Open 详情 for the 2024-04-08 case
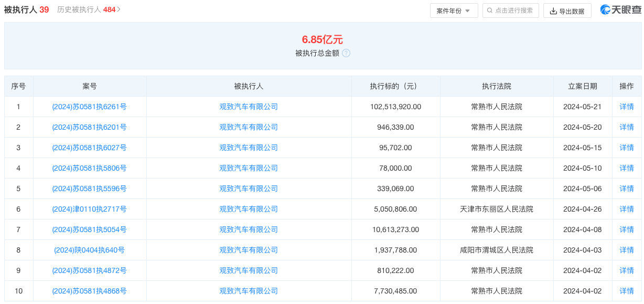The height and width of the screenshot is (304, 644). pyautogui.click(x=627, y=229)
